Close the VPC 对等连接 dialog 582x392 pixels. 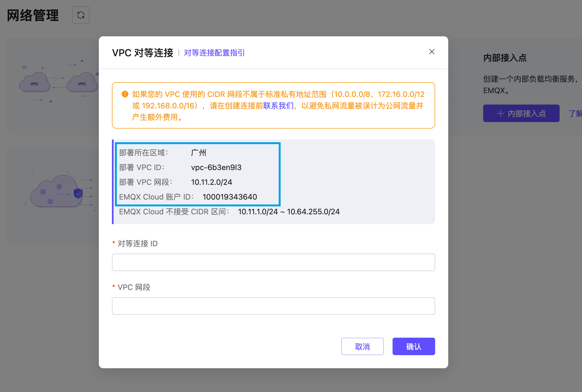pos(432,52)
